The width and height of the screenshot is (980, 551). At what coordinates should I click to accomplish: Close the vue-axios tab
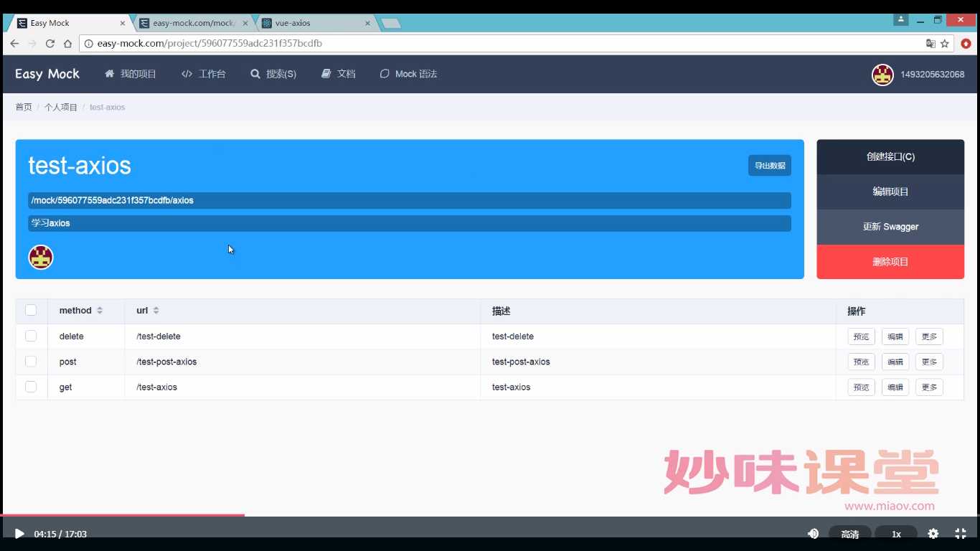coord(368,23)
